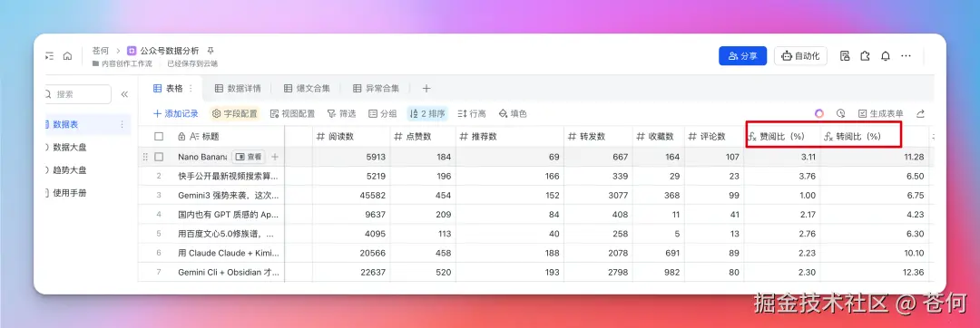Pin the 公众号数据分析 document
The height and width of the screenshot is (328, 980).
211,51
